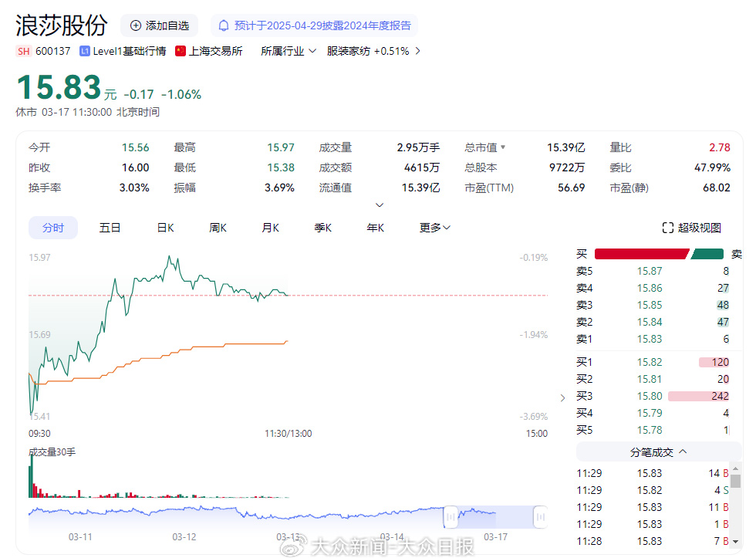The height and width of the screenshot is (558, 756).
Task: Click the red buy ratio bar
Action: (642, 254)
